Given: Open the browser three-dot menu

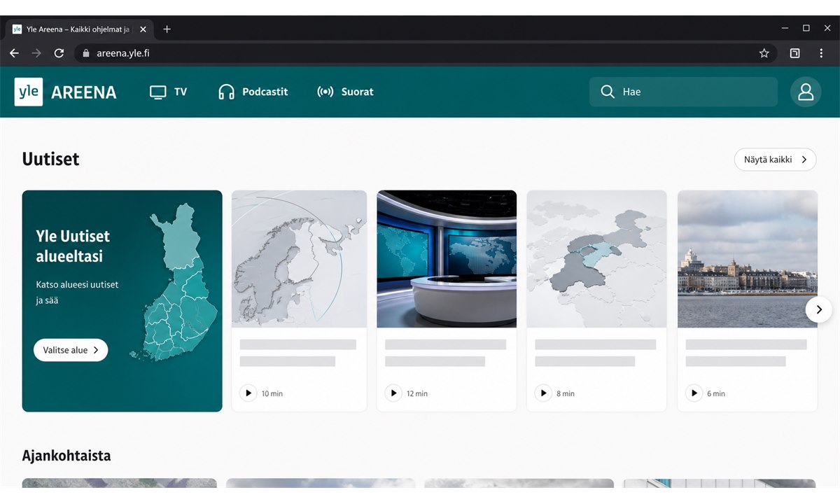Looking at the screenshot, I should pyautogui.click(x=821, y=53).
